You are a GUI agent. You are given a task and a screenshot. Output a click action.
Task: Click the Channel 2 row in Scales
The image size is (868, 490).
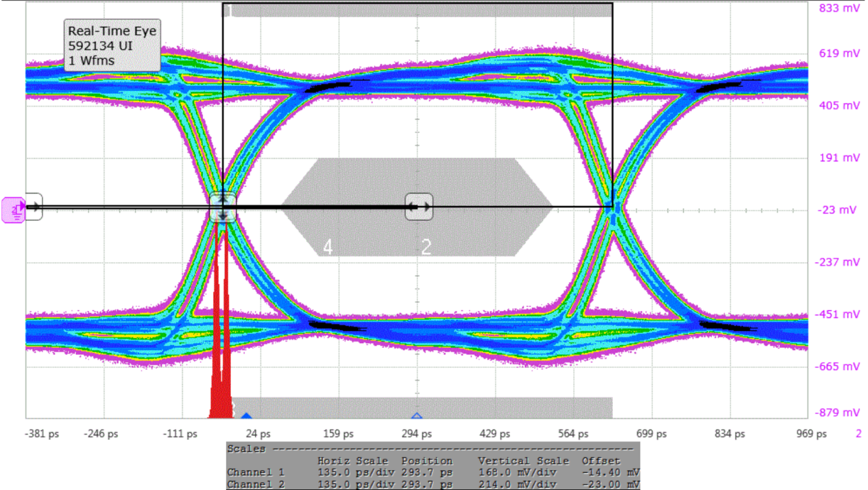click(x=433, y=485)
